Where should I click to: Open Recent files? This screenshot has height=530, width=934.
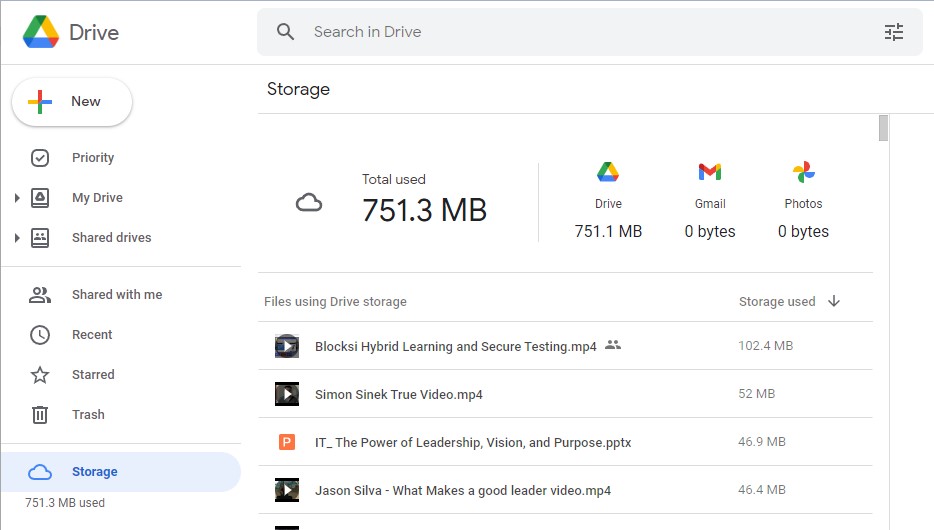point(92,335)
